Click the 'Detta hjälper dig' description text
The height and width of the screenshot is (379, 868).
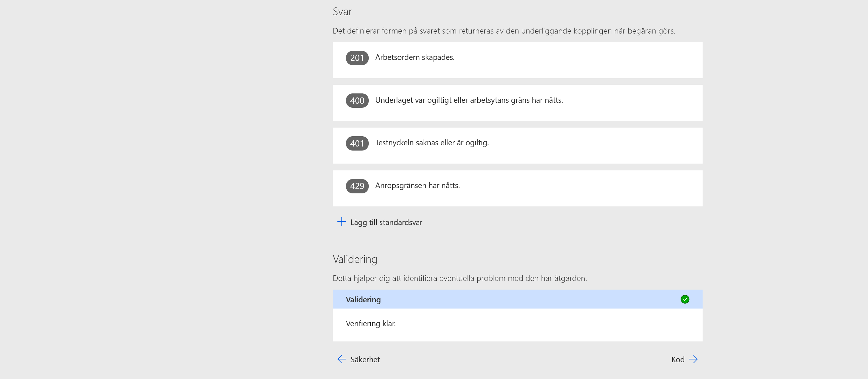[460, 278]
